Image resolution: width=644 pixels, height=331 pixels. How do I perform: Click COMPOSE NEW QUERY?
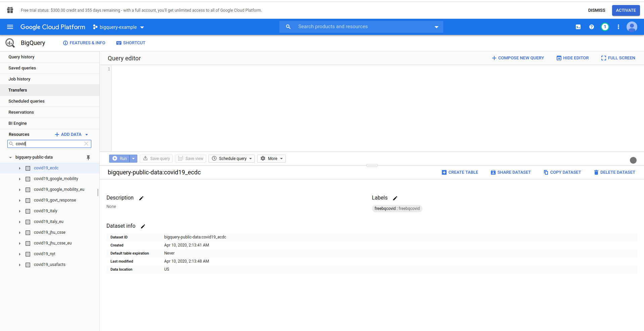518,58
